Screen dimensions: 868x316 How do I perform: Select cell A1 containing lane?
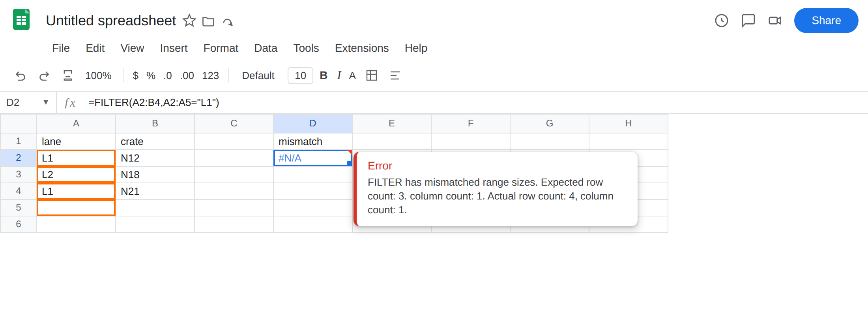click(76, 141)
